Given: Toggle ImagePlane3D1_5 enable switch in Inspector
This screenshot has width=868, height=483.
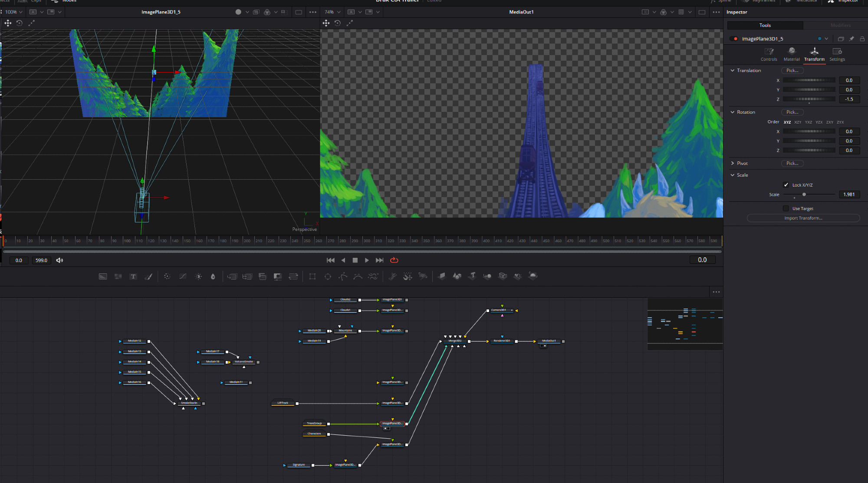Looking at the screenshot, I should pyautogui.click(x=734, y=39).
